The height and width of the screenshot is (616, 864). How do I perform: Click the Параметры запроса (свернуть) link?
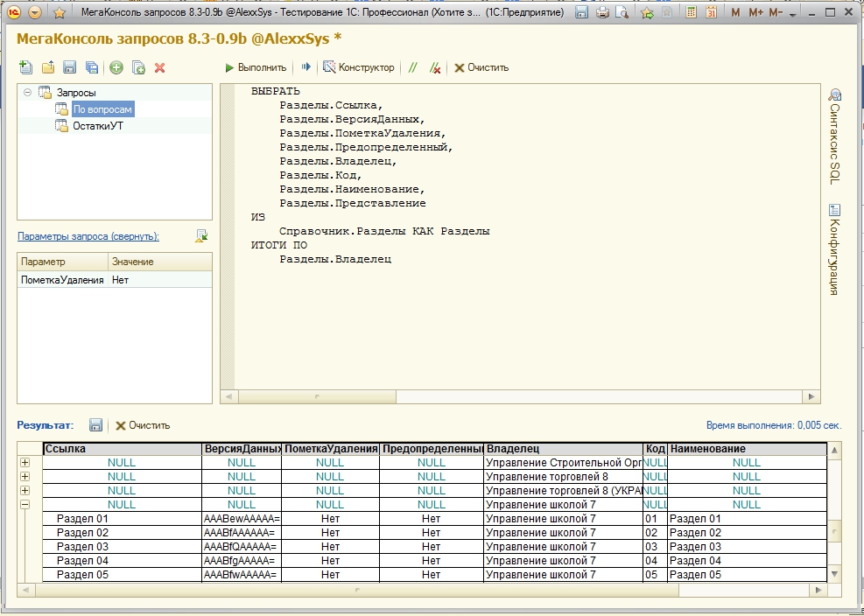(88, 236)
